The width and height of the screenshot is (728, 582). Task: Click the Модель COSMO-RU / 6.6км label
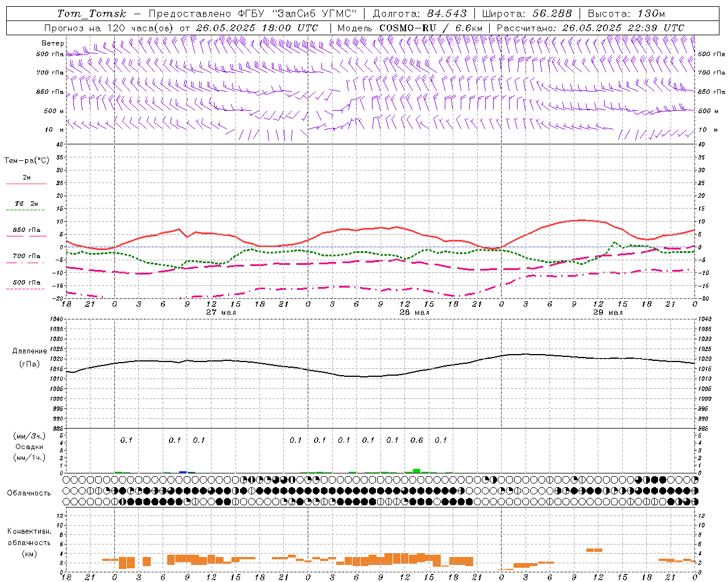click(409, 28)
